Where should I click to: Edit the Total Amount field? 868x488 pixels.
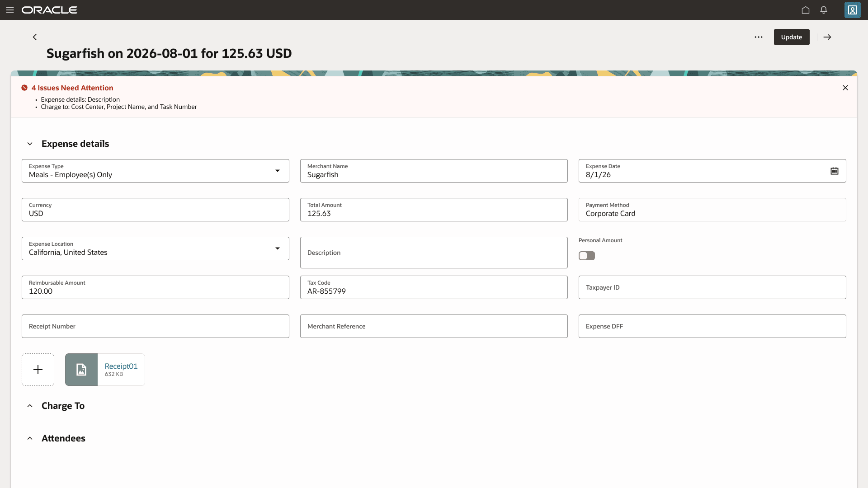tap(434, 210)
